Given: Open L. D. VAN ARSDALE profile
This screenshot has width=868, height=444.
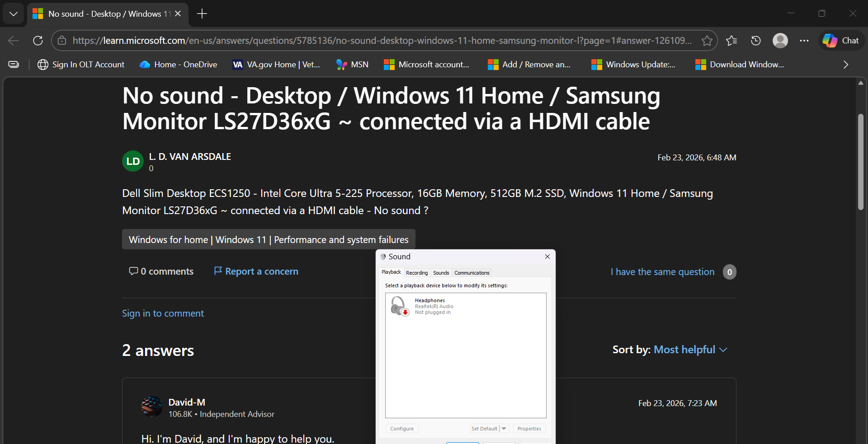Looking at the screenshot, I should 190,157.
